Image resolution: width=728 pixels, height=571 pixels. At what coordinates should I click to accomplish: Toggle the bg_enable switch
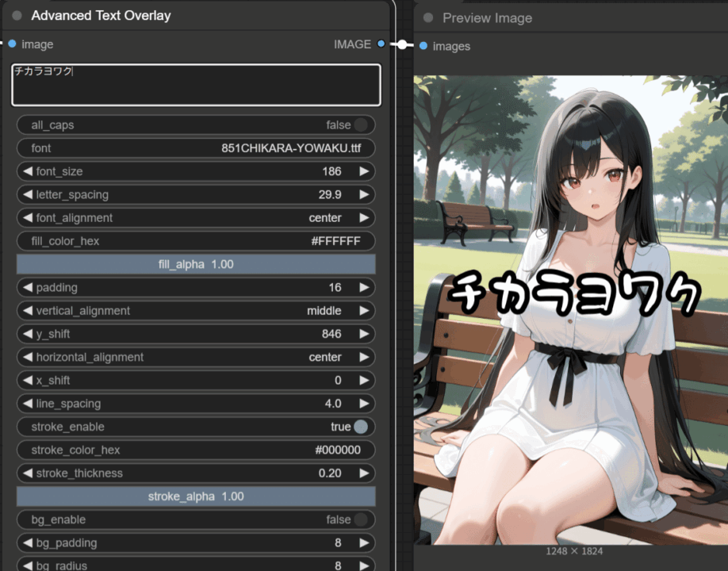click(x=361, y=519)
